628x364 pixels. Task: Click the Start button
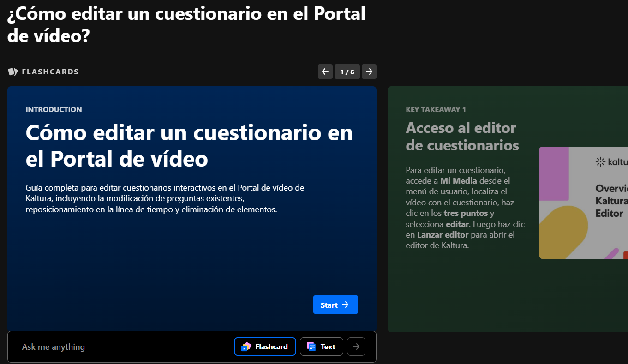(335, 304)
